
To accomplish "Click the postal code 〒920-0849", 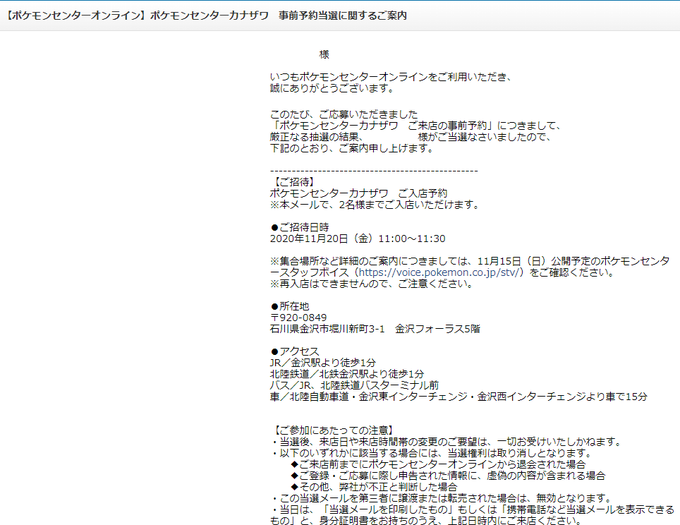I will point(298,317).
